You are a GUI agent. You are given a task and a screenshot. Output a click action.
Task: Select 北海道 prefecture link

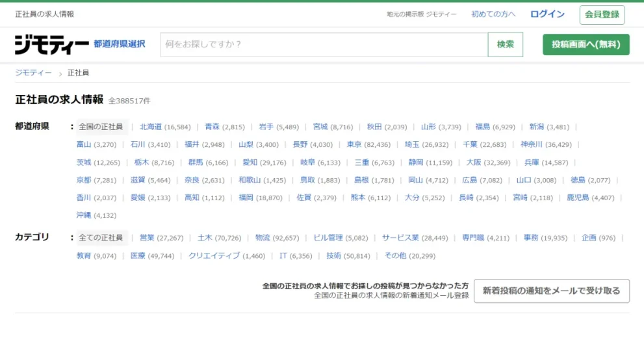(x=151, y=127)
